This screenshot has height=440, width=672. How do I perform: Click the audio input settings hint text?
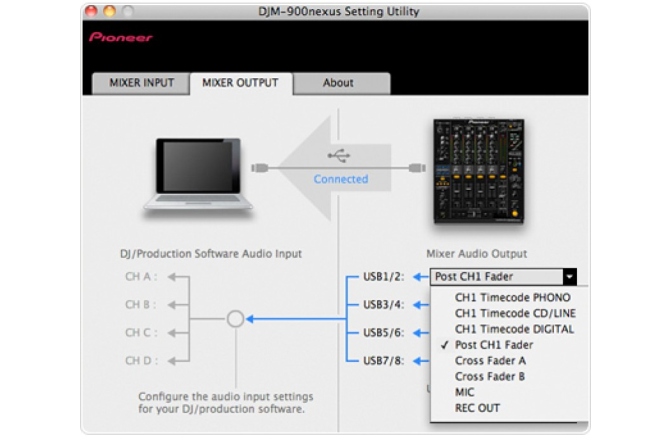click(226, 403)
